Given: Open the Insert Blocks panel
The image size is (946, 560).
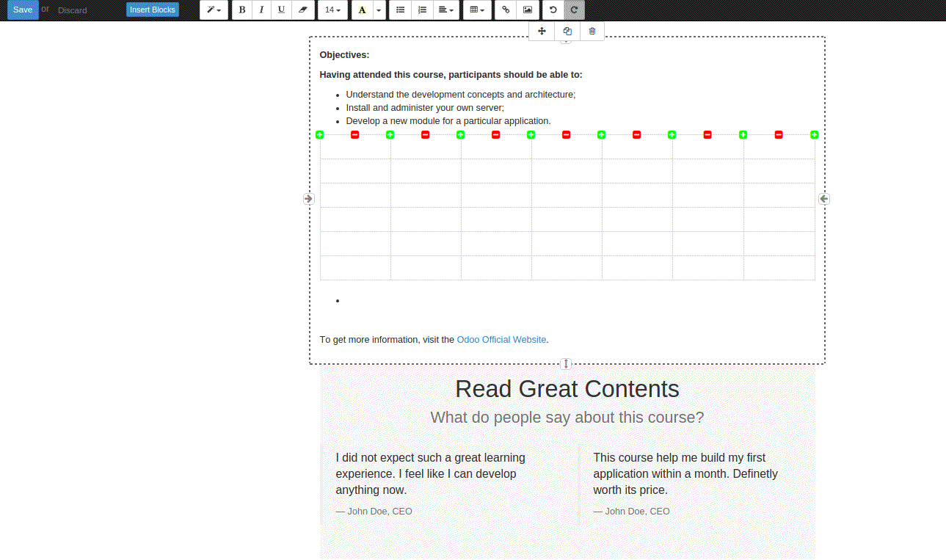Looking at the screenshot, I should tap(153, 10).
